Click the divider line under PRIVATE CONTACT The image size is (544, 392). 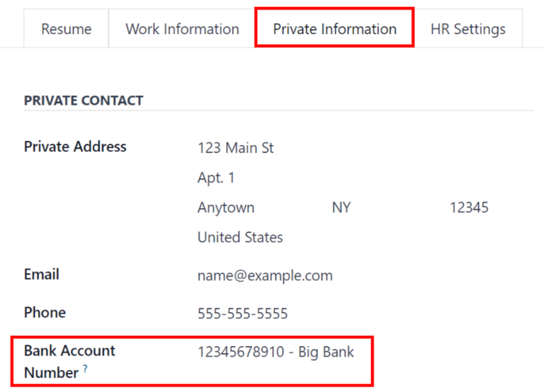[278, 111]
